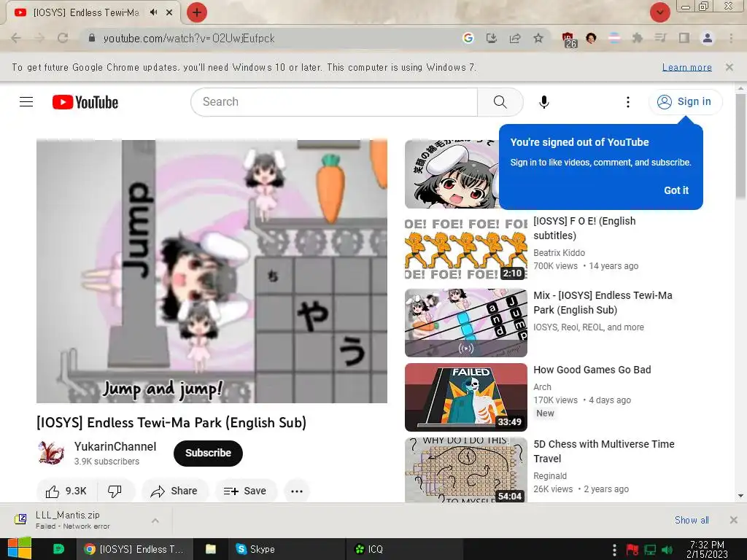Open YukarinChannel channel name link

115,446
